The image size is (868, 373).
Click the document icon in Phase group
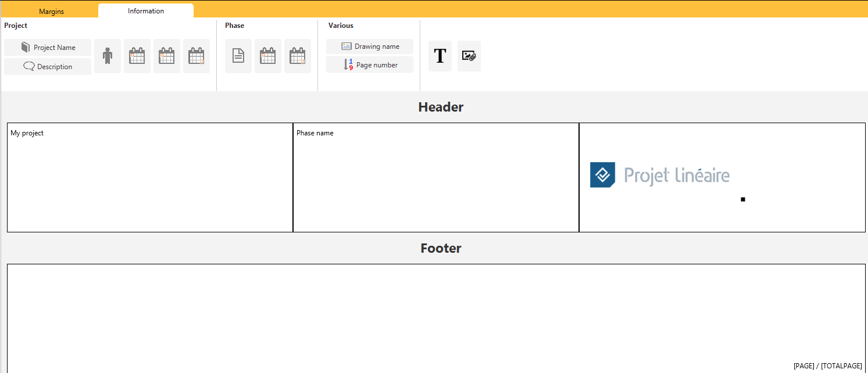point(238,56)
